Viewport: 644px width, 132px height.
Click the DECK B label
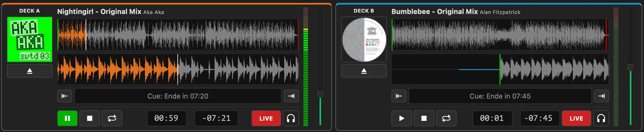(364, 11)
